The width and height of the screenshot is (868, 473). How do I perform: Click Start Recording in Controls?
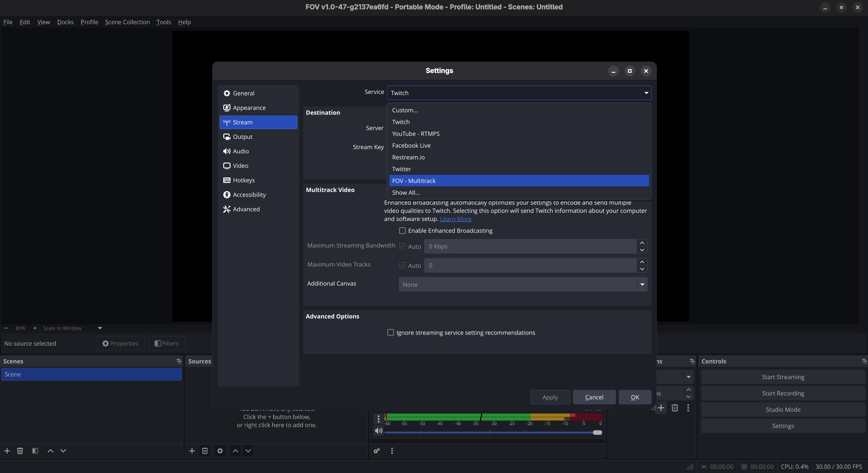click(783, 393)
